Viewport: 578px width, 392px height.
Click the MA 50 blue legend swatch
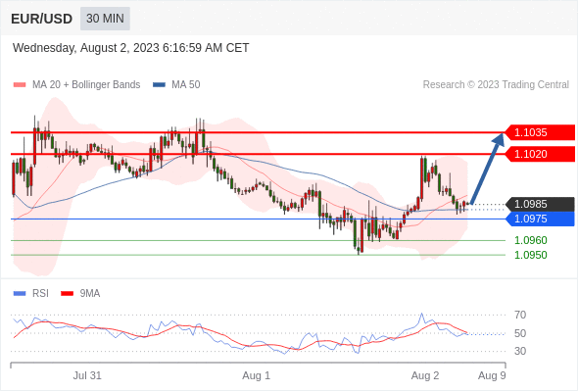(159, 85)
